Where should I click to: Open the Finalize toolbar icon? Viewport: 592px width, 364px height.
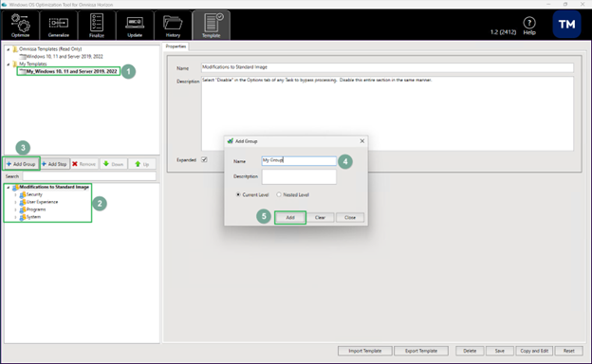click(x=97, y=25)
